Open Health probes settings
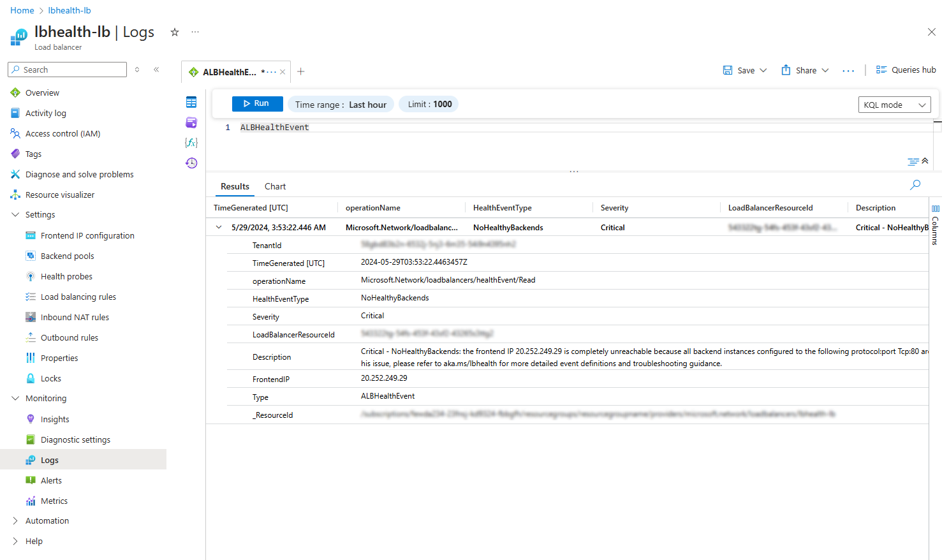 [x=66, y=276]
